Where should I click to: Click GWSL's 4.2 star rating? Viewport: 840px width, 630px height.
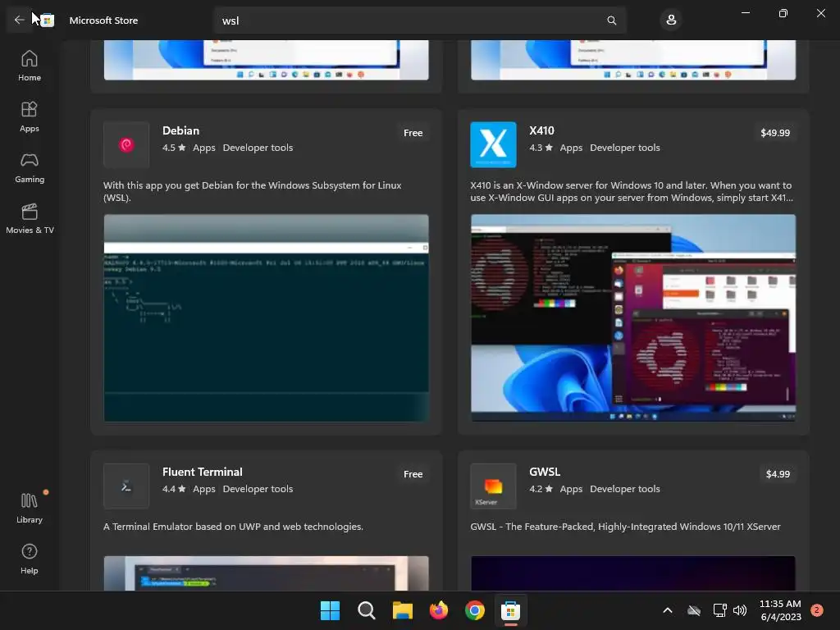click(x=541, y=489)
